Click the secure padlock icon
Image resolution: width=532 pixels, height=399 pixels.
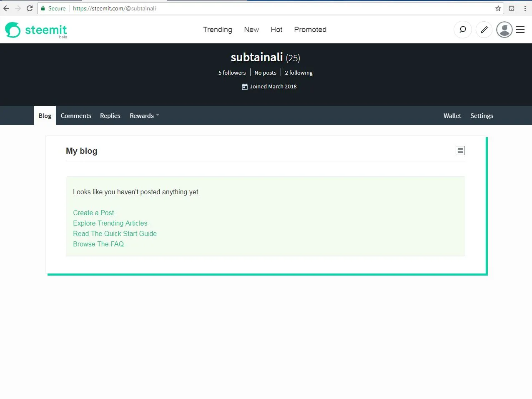(x=43, y=8)
